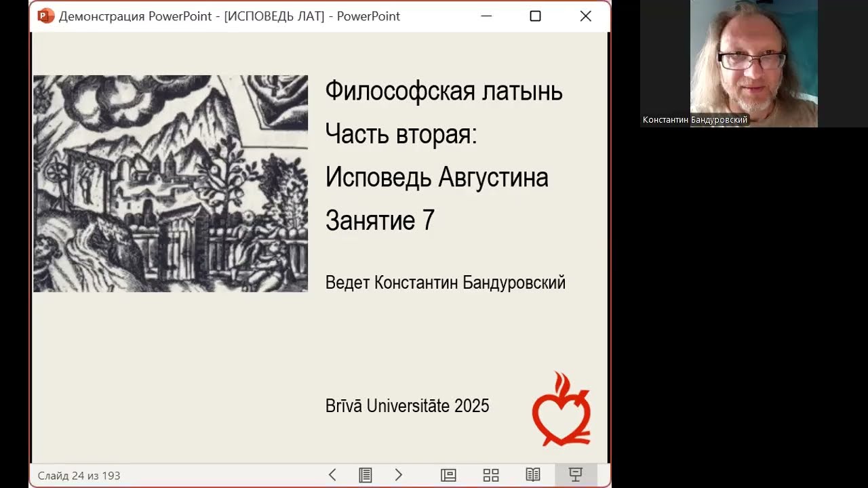Image resolution: width=868 pixels, height=488 pixels.
Task: Click 'Ведет Константин Бандуровский' line
Action: coord(446,283)
